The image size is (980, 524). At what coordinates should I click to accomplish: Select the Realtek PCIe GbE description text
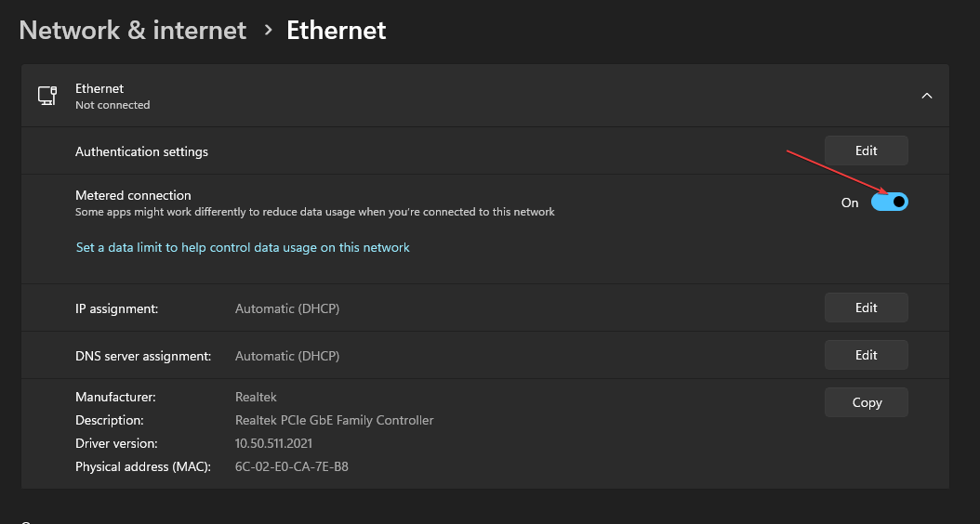pos(334,420)
